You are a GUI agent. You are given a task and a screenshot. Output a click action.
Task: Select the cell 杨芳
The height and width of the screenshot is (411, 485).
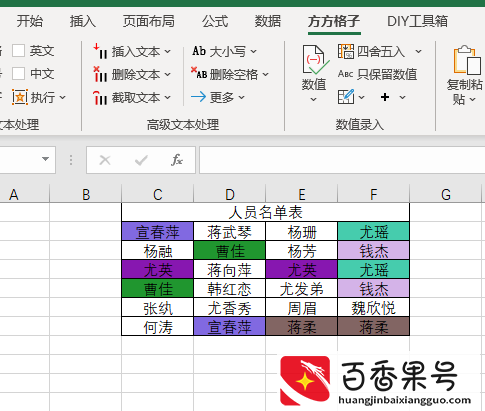pos(302,251)
